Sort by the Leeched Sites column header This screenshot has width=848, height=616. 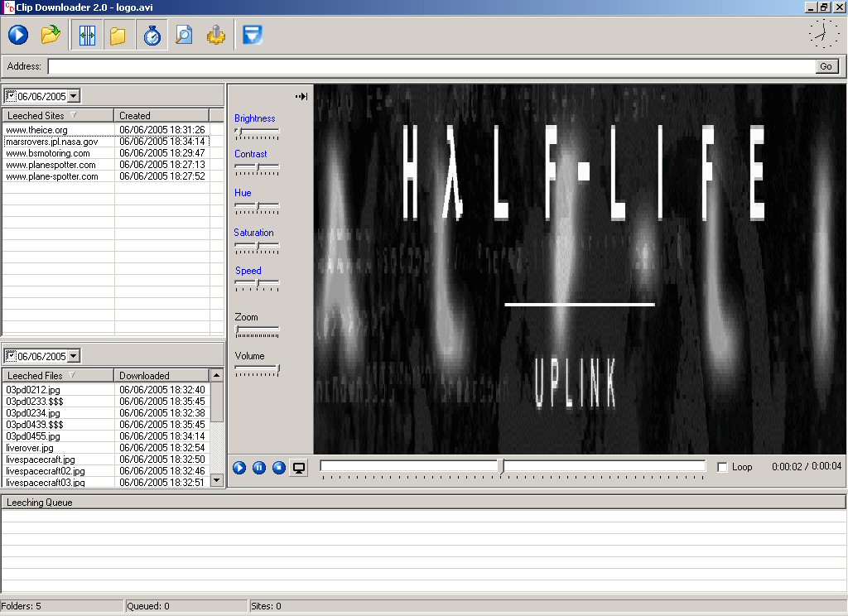click(58, 116)
